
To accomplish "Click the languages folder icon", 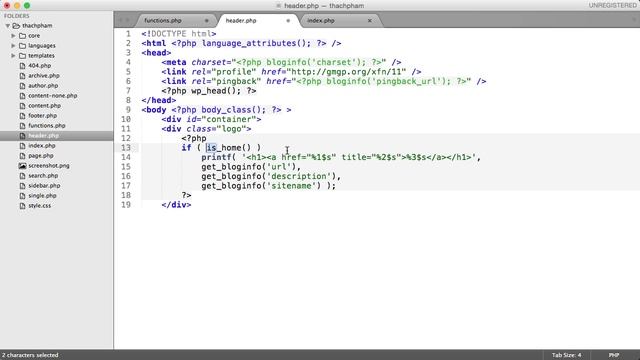I will [x=22, y=46].
